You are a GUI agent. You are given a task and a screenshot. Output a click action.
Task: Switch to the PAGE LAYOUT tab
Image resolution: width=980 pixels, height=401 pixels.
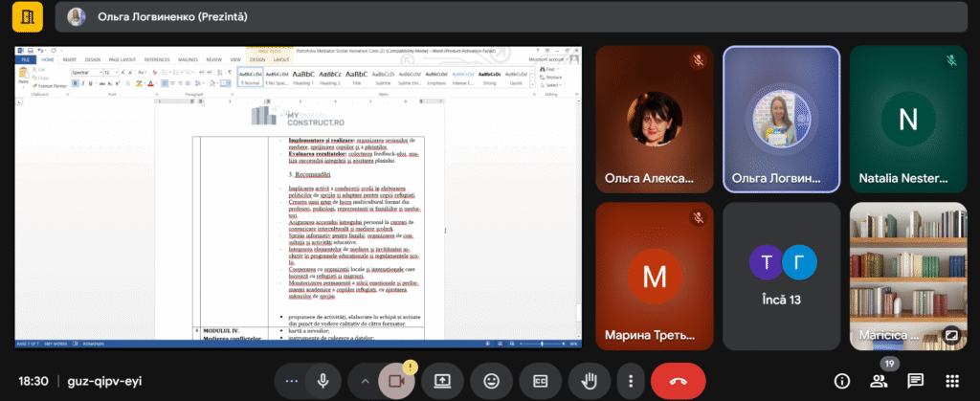[x=122, y=60]
